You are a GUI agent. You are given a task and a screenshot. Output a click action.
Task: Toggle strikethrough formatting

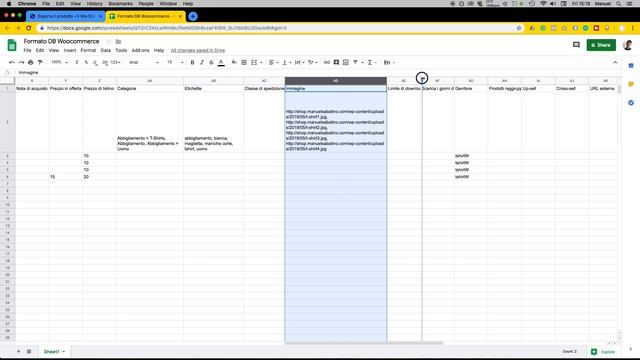tap(211, 62)
